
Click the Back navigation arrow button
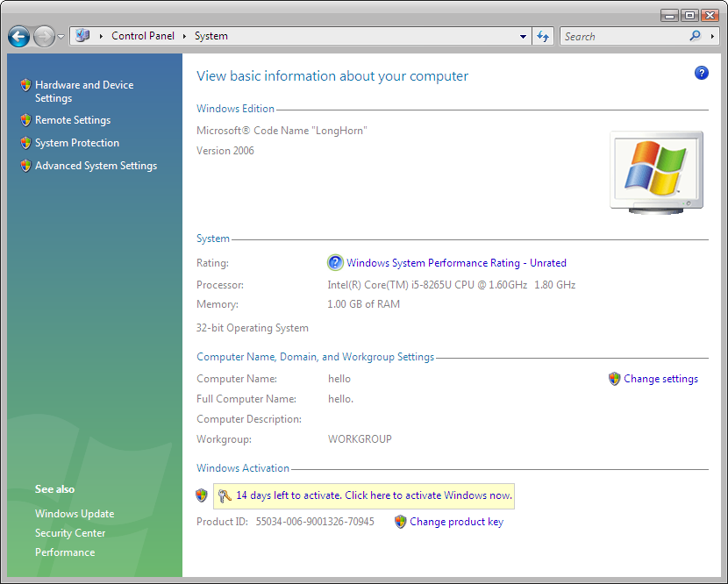(x=19, y=37)
